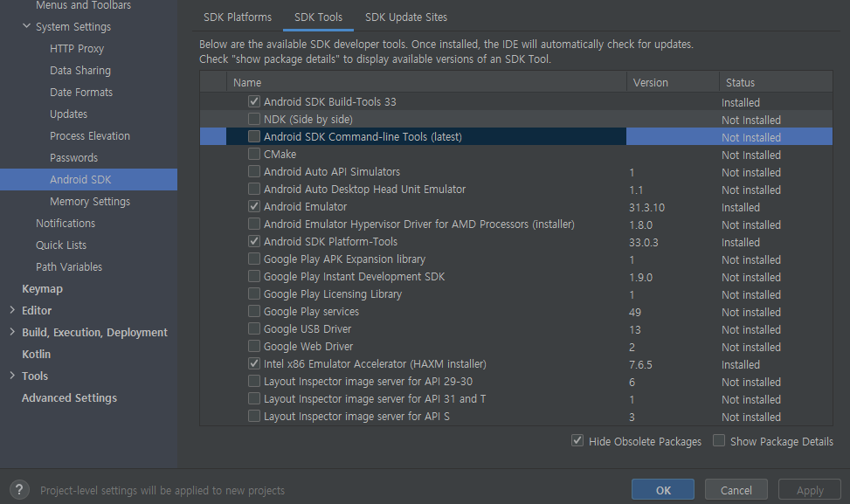Toggle Android SDK Platform-Tools checkbox
The height and width of the screenshot is (504, 850).
click(253, 241)
